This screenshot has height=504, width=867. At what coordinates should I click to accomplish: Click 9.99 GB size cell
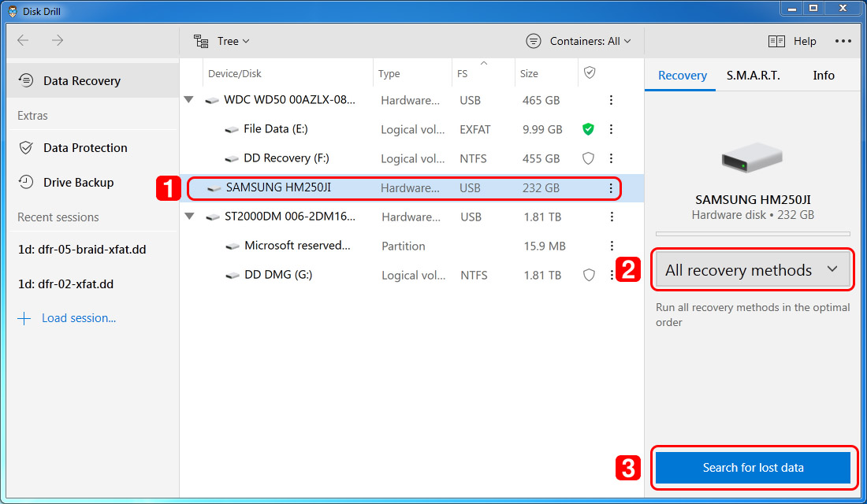[542, 129]
